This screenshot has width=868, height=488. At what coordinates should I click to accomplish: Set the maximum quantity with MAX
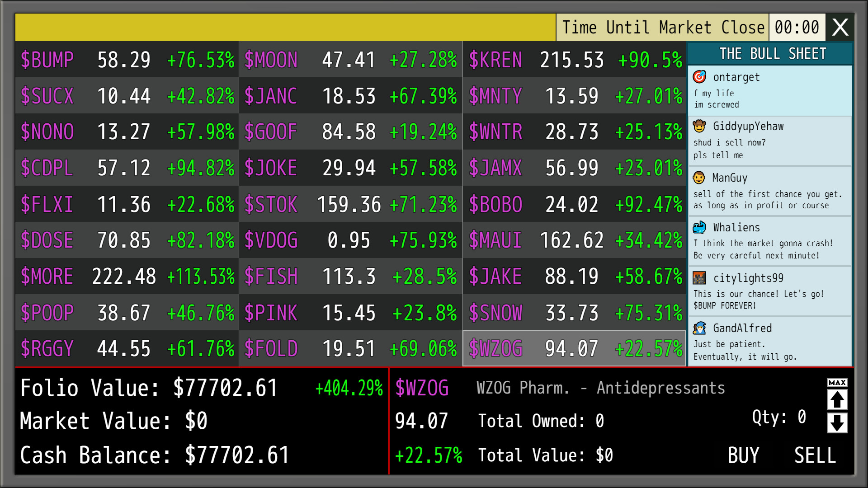837,383
